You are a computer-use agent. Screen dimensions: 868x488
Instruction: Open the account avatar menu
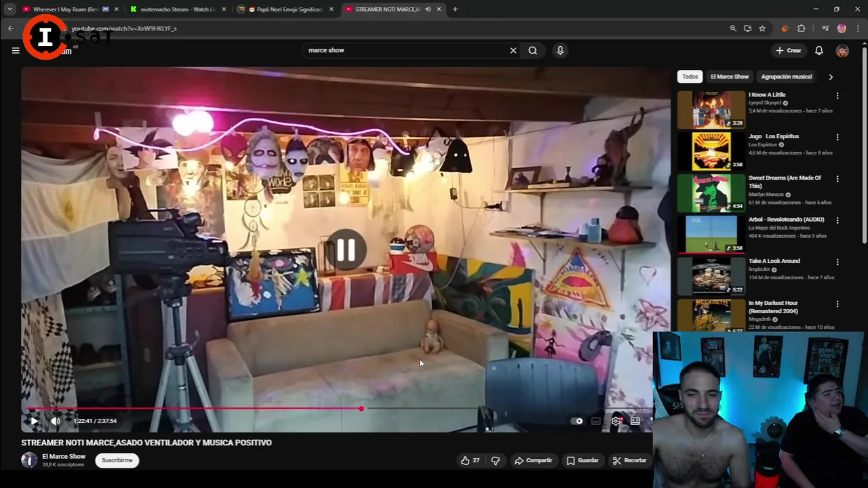[842, 50]
